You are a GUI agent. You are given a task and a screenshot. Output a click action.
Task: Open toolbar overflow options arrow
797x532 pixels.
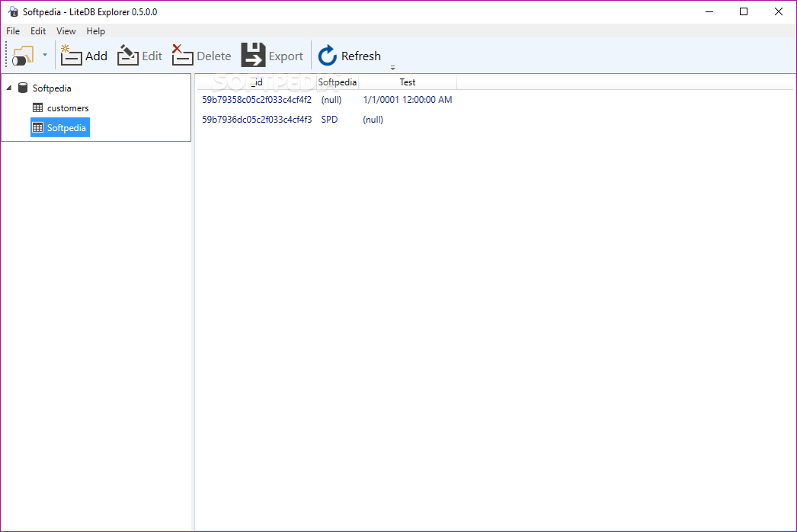pos(392,68)
